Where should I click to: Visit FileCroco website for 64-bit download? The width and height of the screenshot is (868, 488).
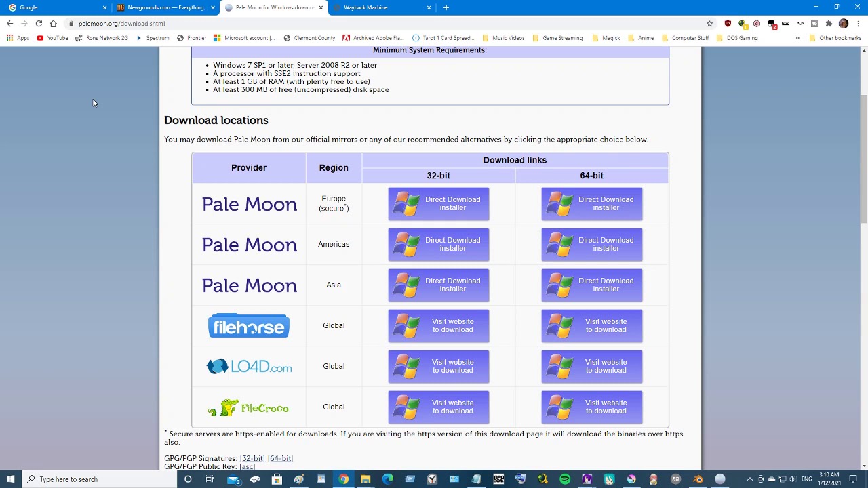click(592, 407)
